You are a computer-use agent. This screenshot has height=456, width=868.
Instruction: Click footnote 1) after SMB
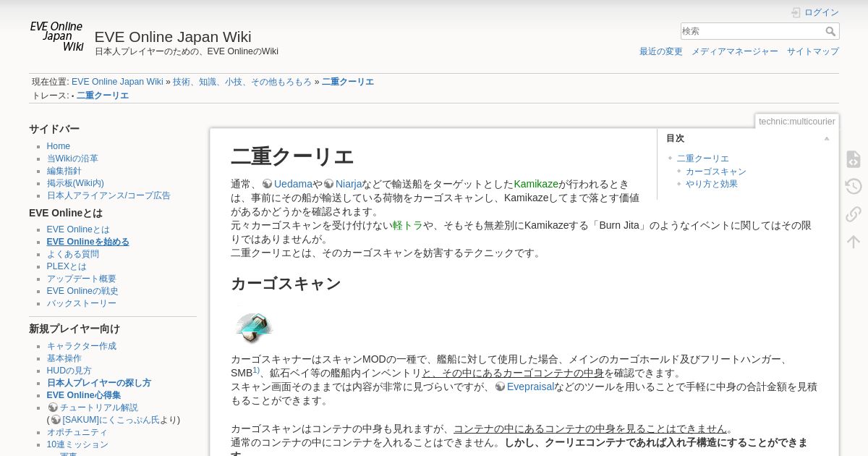click(x=256, y=370)
